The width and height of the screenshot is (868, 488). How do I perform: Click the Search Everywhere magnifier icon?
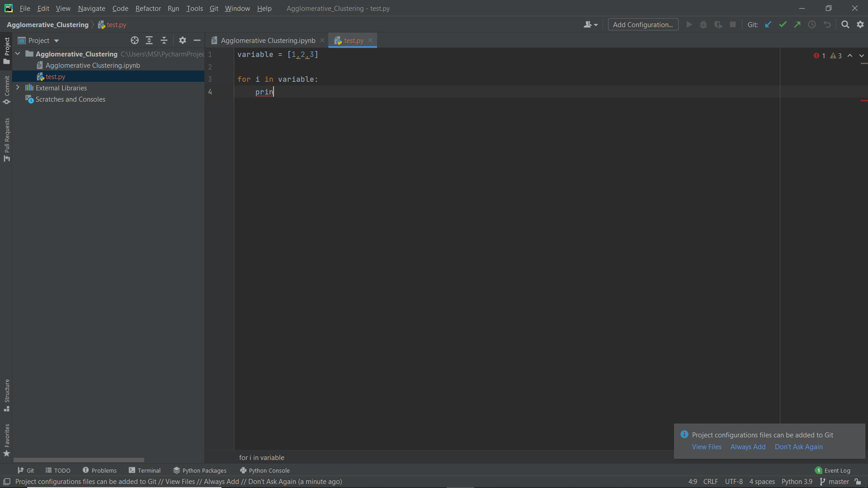pos(845,25)
